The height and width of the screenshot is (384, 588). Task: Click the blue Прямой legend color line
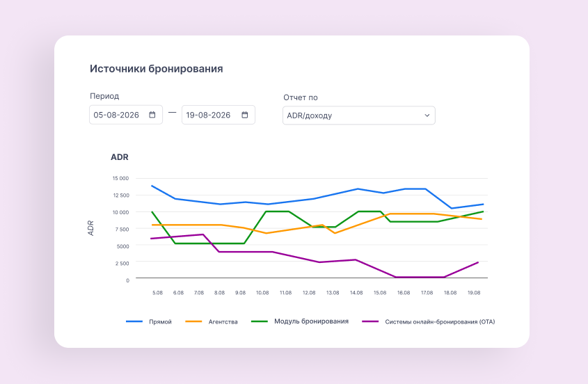(134, 321)
